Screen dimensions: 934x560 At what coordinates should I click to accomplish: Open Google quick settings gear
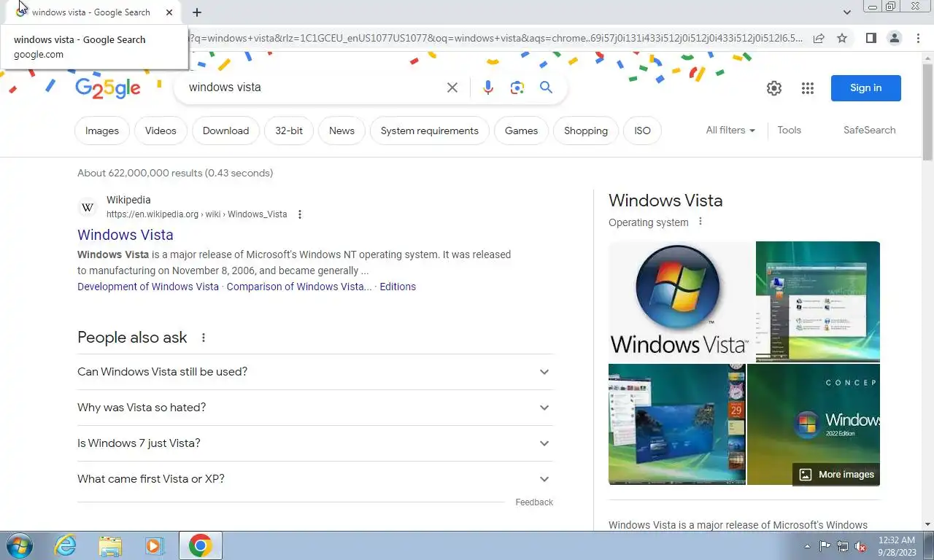pos(774,88)
